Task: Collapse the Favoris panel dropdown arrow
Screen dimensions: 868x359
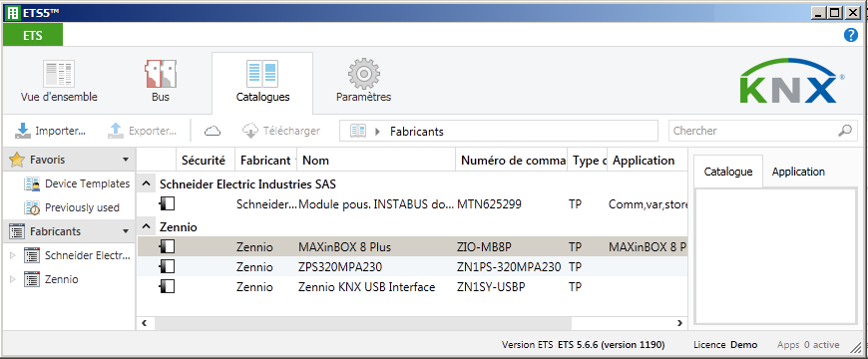Action: 125,160
